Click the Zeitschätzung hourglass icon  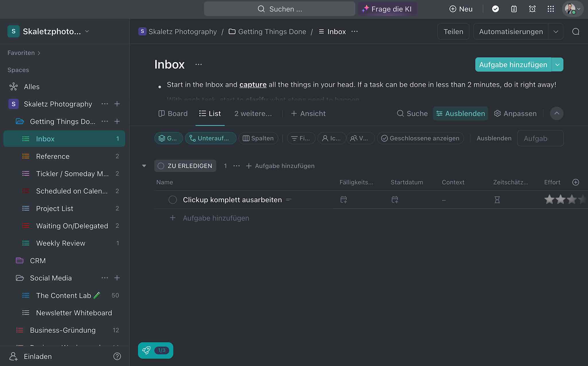coord(497,200)
